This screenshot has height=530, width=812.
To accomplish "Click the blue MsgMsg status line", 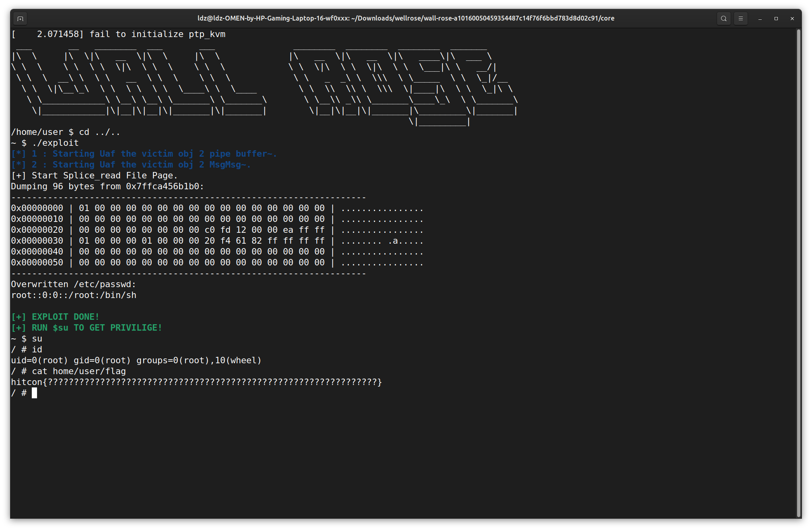I will (x=131, y=165).
